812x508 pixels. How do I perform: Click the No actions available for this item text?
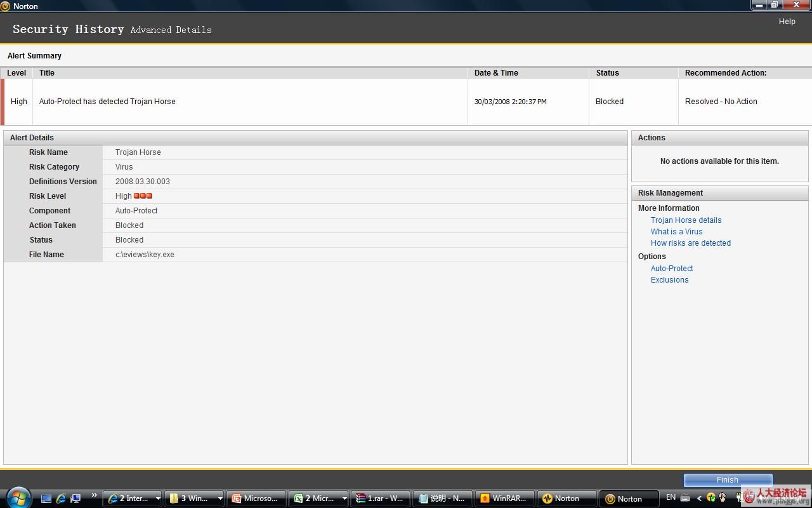(719, 161)
